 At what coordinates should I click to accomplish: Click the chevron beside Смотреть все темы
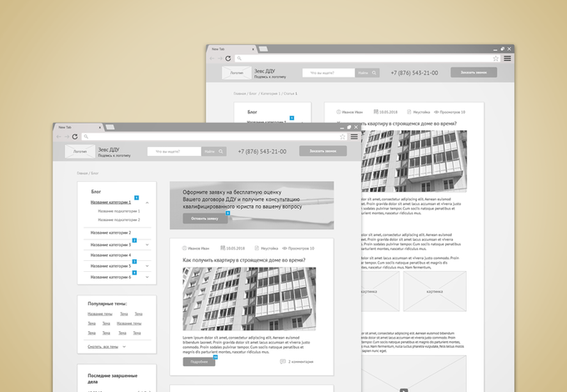click(124, 347)
